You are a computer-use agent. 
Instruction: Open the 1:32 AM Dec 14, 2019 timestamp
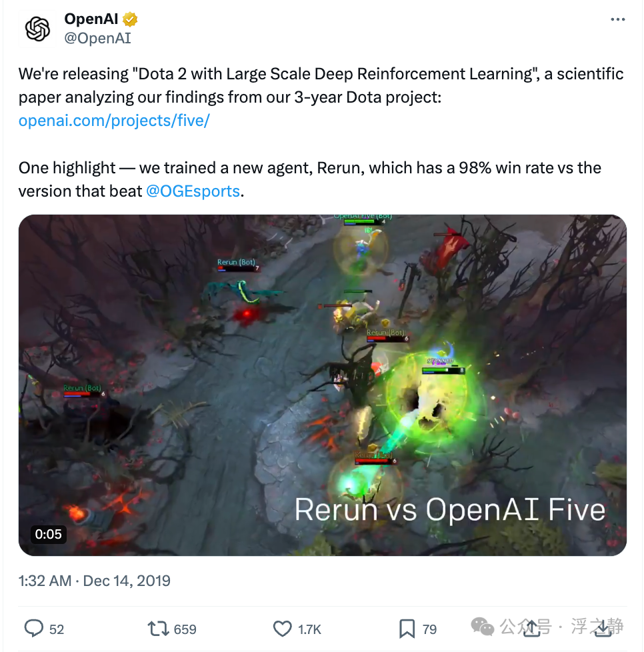click(x=95, y=581)
